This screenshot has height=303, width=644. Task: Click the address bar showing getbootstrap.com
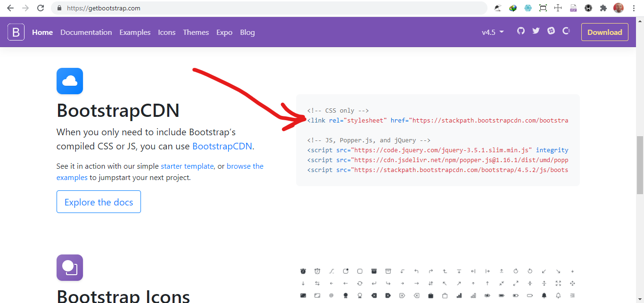pos(269,8)
